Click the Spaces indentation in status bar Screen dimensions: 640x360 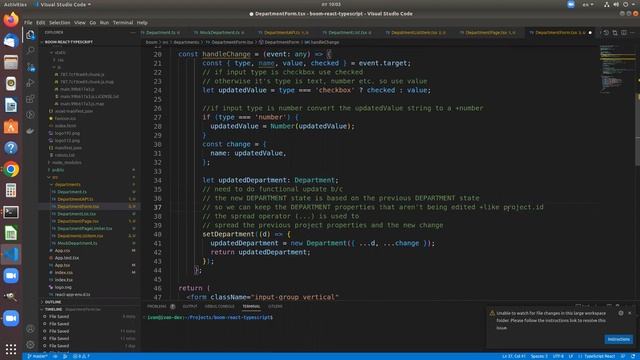pyautogui.click(x=539, y=356)
